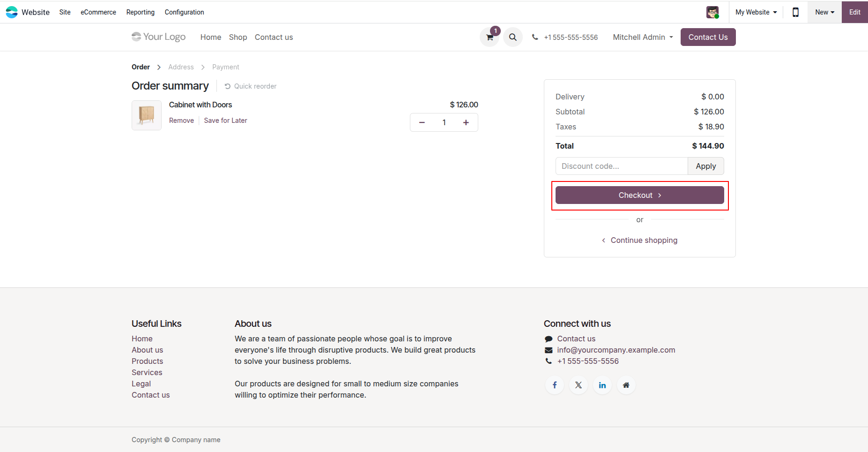The width and height of the screenshot is (868, 452).
Task: Open footer Services link
Action: pos(147,372)
